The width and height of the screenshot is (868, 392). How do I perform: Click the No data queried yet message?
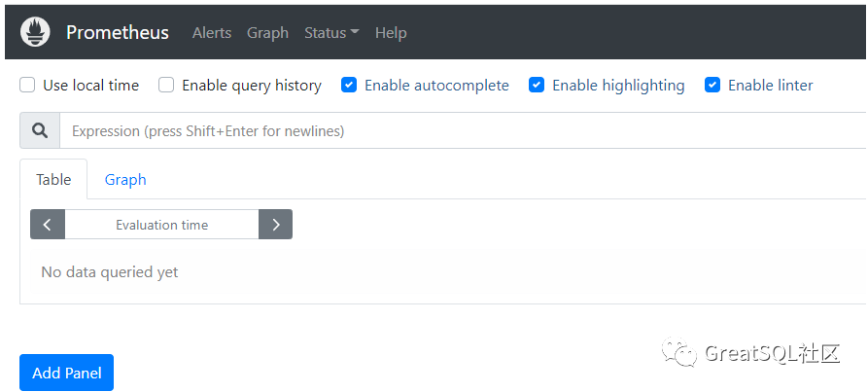coord(110,272)
